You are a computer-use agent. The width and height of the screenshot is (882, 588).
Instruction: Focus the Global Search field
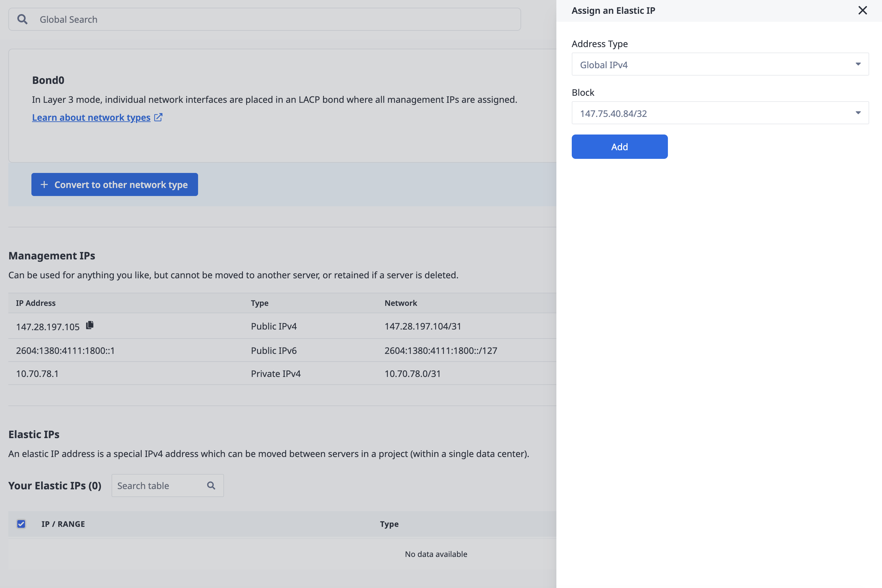(264, 19)
